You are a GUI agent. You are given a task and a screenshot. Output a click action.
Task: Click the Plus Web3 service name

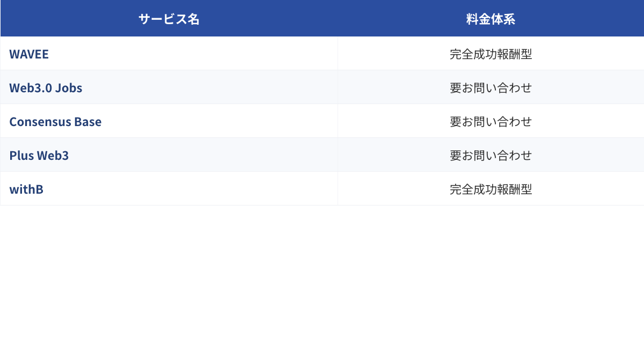tap(39, 156)
